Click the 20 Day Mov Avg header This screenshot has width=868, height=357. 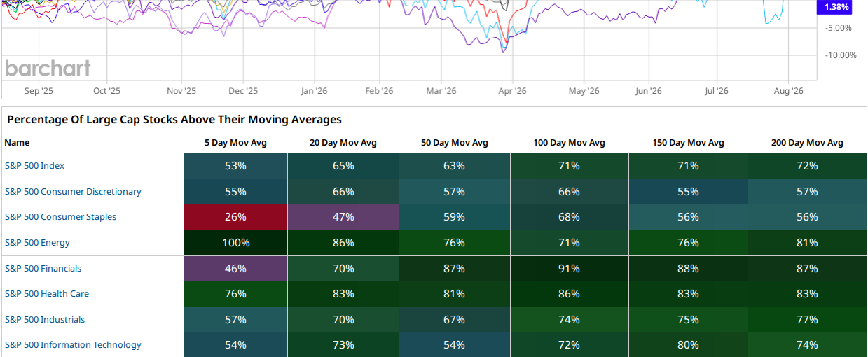(343, 143)
